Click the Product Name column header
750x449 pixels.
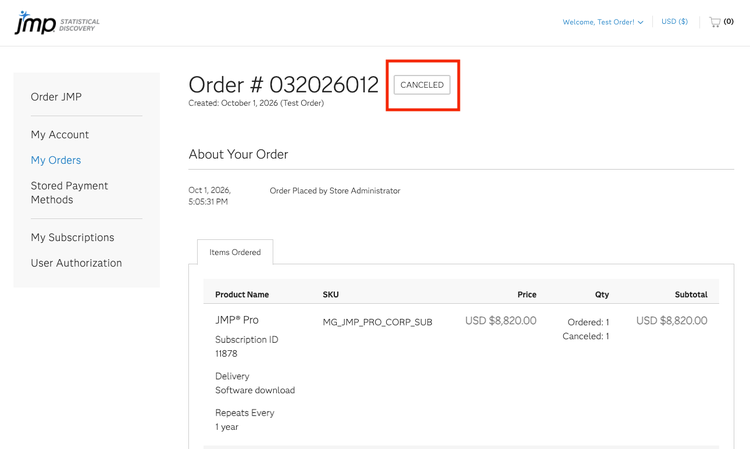[x=242, y=295]
